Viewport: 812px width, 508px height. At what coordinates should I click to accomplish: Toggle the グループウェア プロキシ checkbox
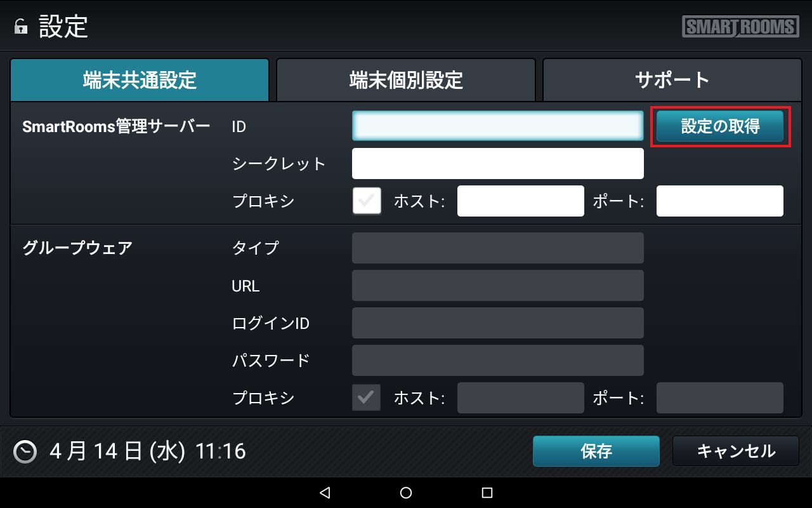tap(367, 398)
